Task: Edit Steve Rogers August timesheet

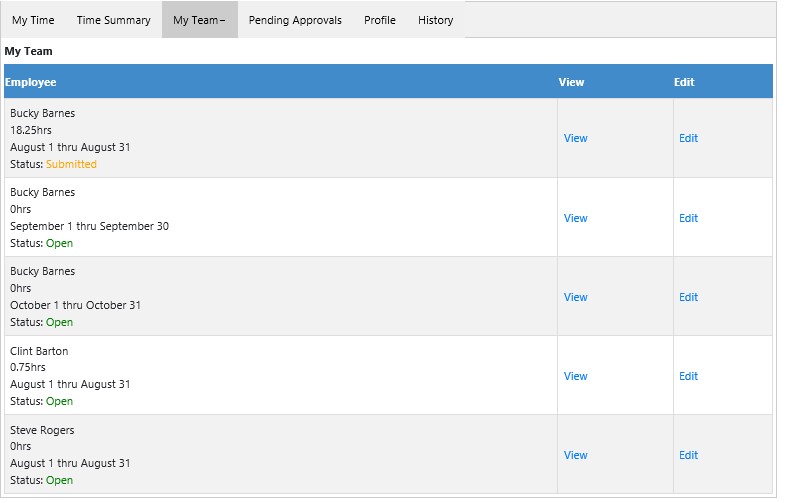Action: pyautogui.click(x=688, y=455)
